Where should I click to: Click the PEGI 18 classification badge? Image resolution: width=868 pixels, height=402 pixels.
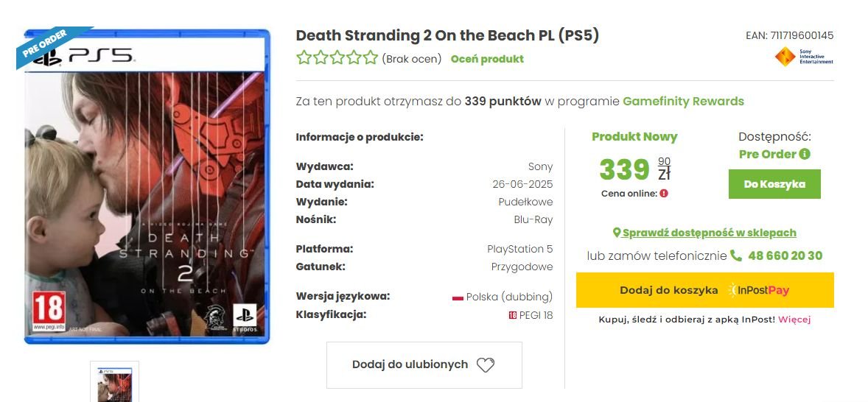point(513,316)
